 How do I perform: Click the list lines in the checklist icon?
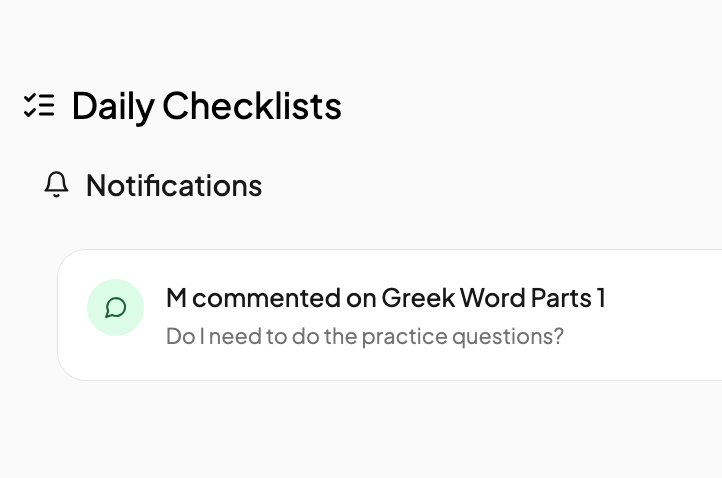(47, 105)
